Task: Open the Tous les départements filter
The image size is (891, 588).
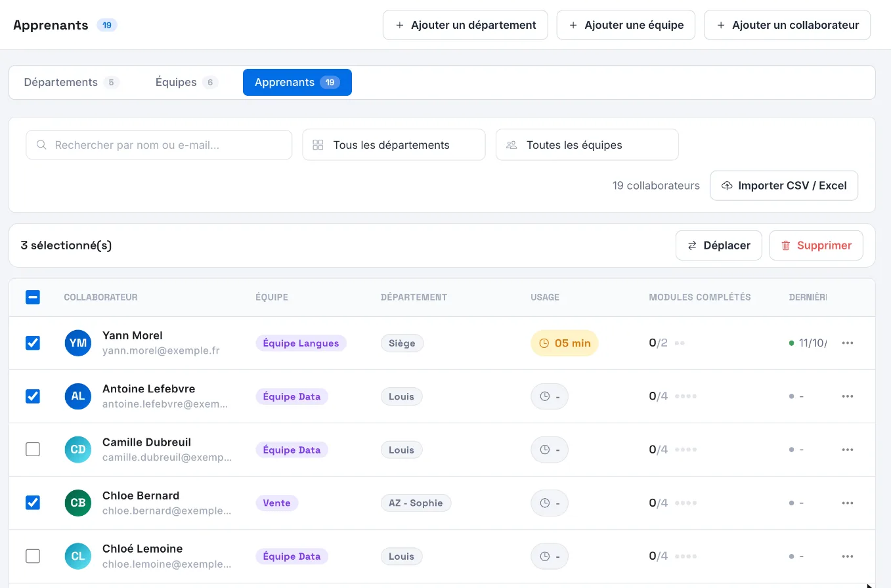Action: 394,145
